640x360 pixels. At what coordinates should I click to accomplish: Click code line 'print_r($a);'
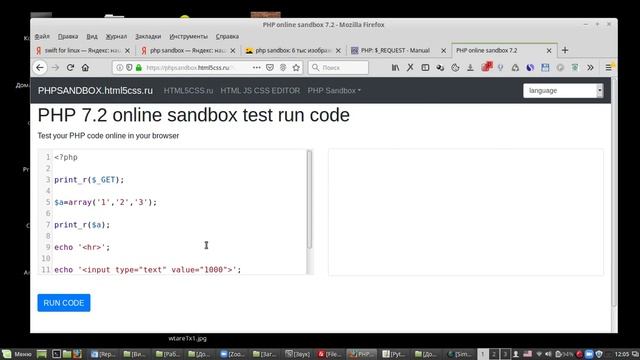click(82, 224)
